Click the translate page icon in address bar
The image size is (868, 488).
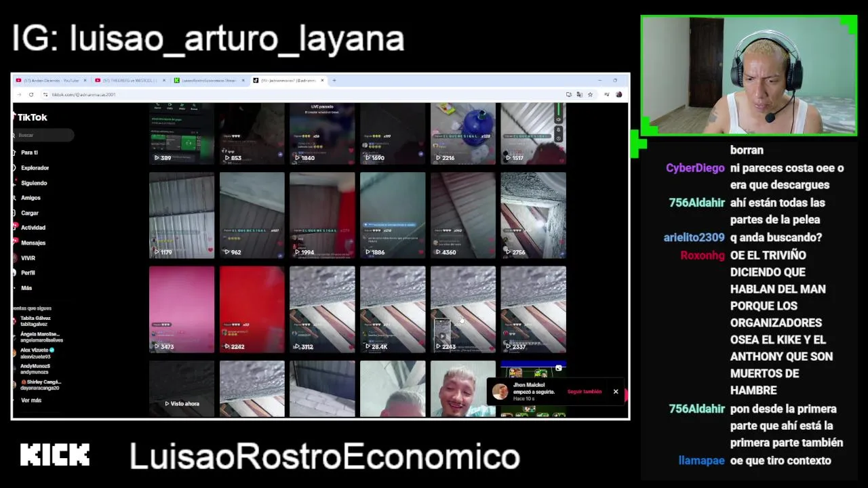[x=579, y=95]
